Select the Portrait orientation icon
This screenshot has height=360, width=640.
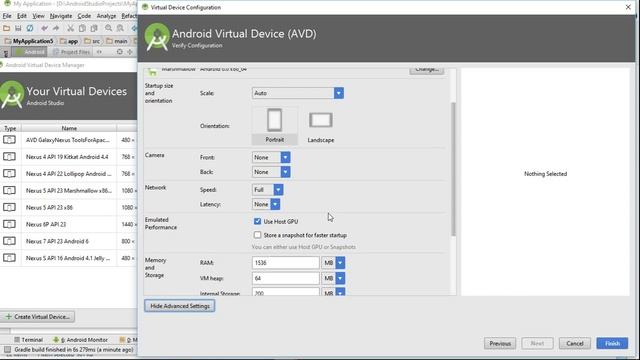275,125
